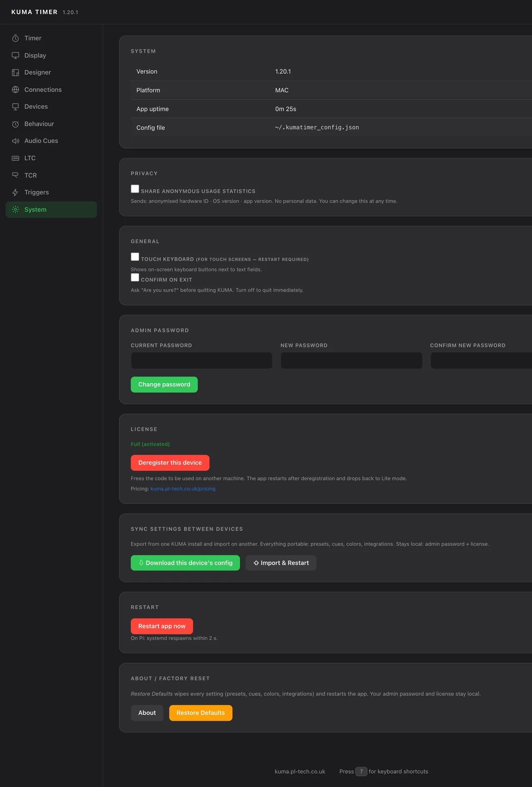The image size is (532, 787).
Task: Switch to Audio Cues settings
Action: coord(51,141)
